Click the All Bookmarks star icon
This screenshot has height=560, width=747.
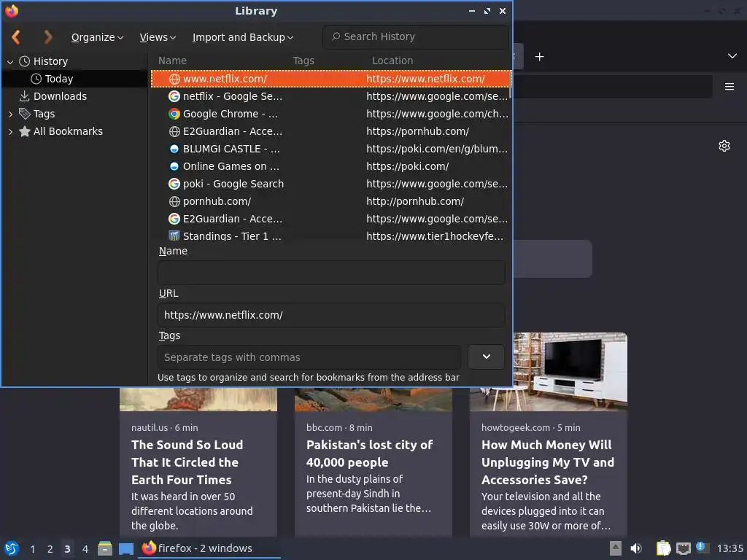pyautogui.click(x=24, y=131)
